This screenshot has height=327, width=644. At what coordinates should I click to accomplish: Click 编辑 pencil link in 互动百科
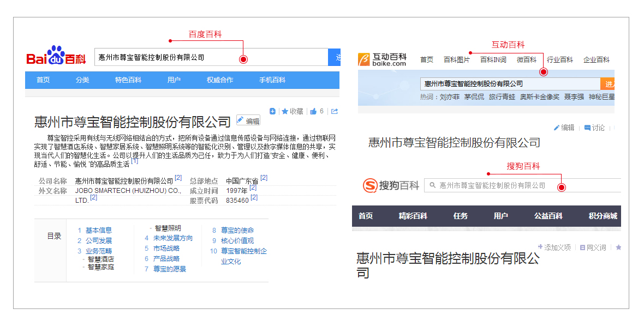tap(564, 128)
